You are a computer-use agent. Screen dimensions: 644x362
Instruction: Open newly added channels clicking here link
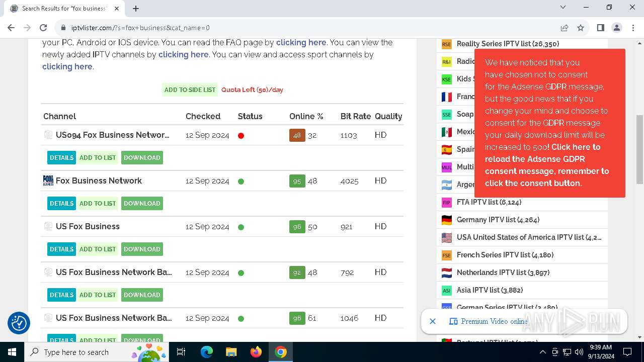click(x=183, y=54)
